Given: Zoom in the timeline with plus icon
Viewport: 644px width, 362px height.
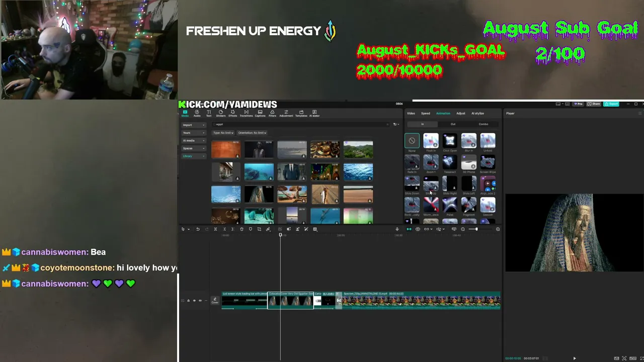Looking at the screenshot, I should pyautogui.click(x=498, y=229).
